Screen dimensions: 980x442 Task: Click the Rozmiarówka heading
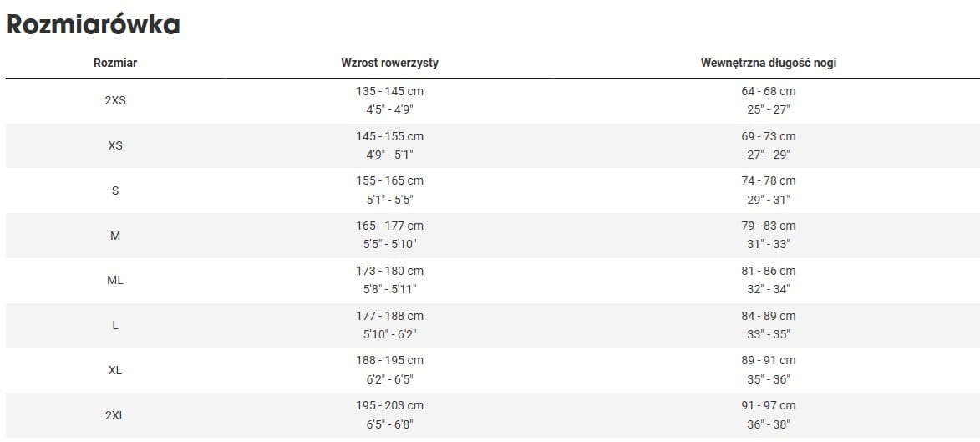(93, 25)
